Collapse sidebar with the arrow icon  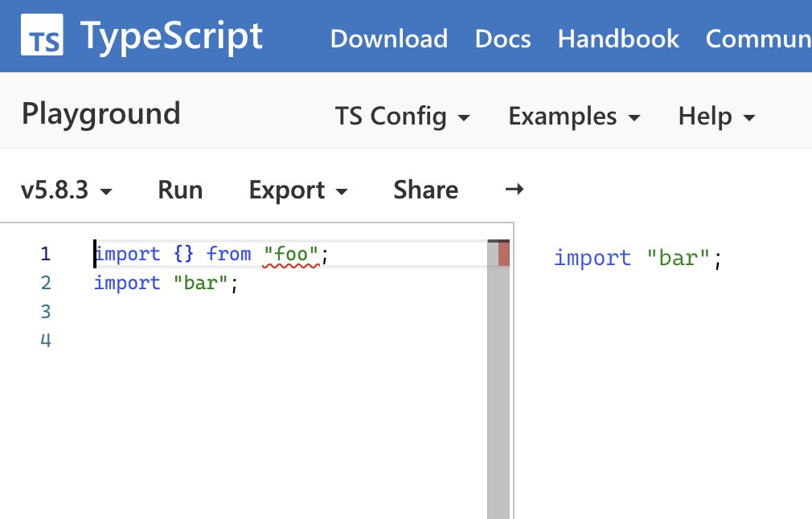click(x=515, y=190)
